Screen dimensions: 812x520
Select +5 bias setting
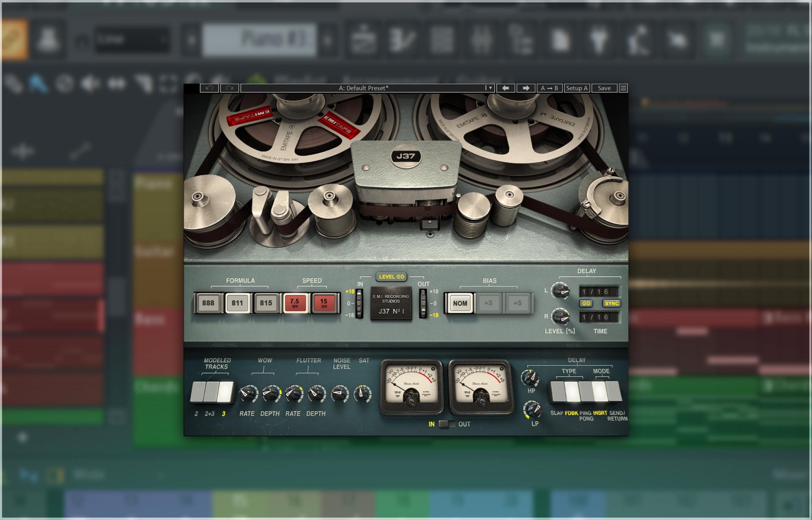518,303
